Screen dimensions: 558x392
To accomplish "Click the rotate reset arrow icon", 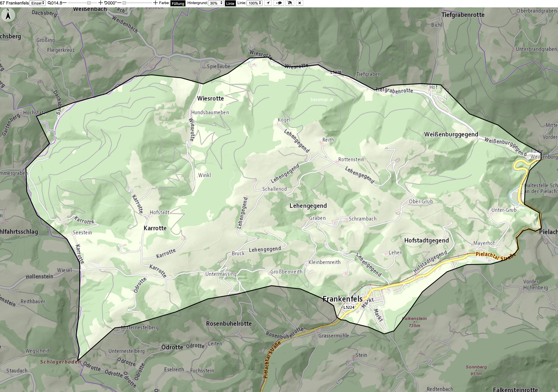I will pos(106,3).
